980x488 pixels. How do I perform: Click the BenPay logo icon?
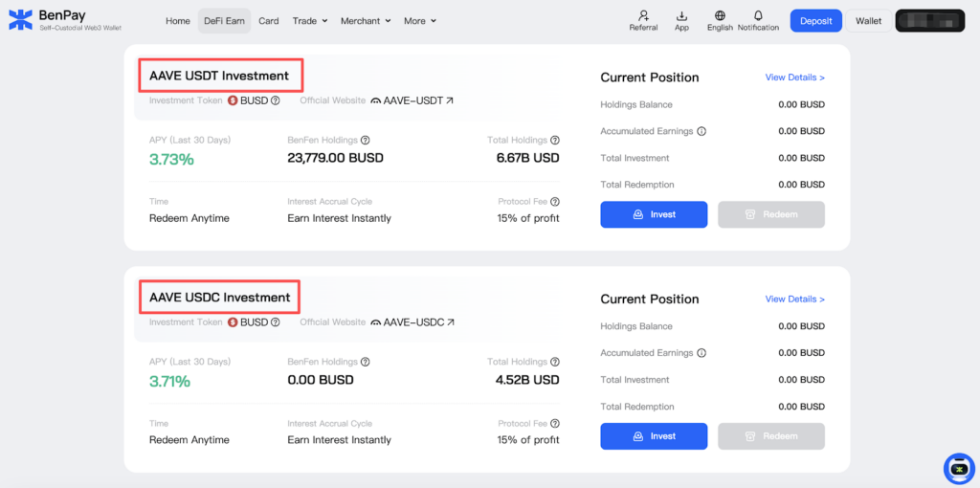point(20,20)
